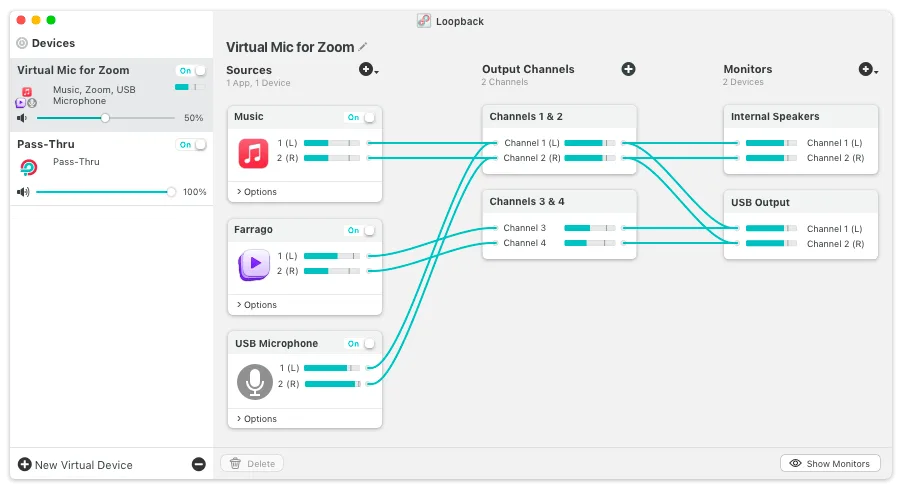
Task: Click the Delete button
Action: (252, 464)
